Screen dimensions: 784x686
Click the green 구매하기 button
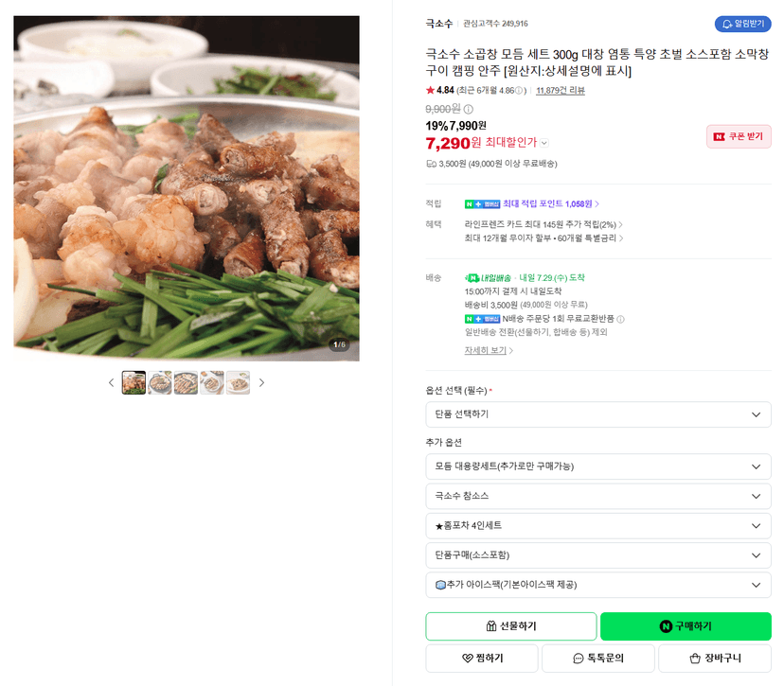pos(686,626)
